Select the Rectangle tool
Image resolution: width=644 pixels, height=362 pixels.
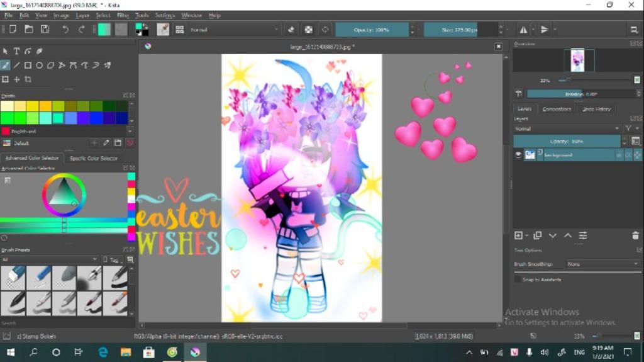pos(28,65)
